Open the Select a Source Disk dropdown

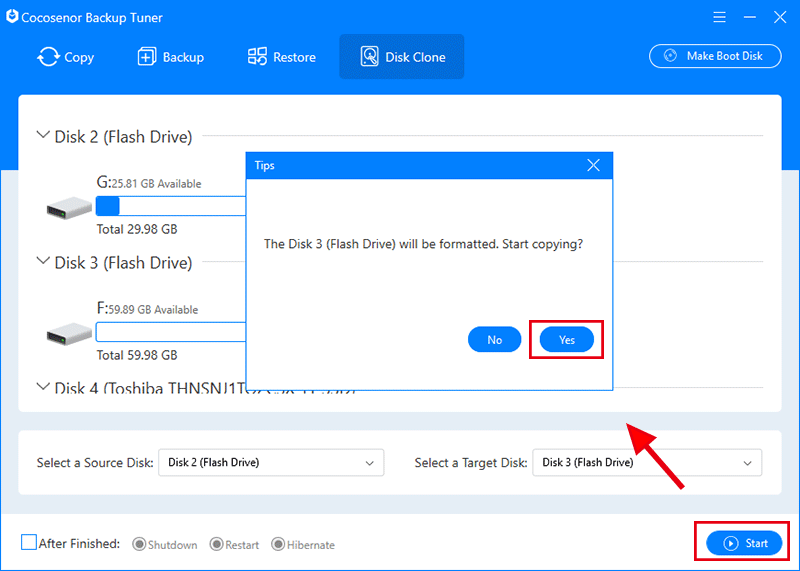coord(271,463)
